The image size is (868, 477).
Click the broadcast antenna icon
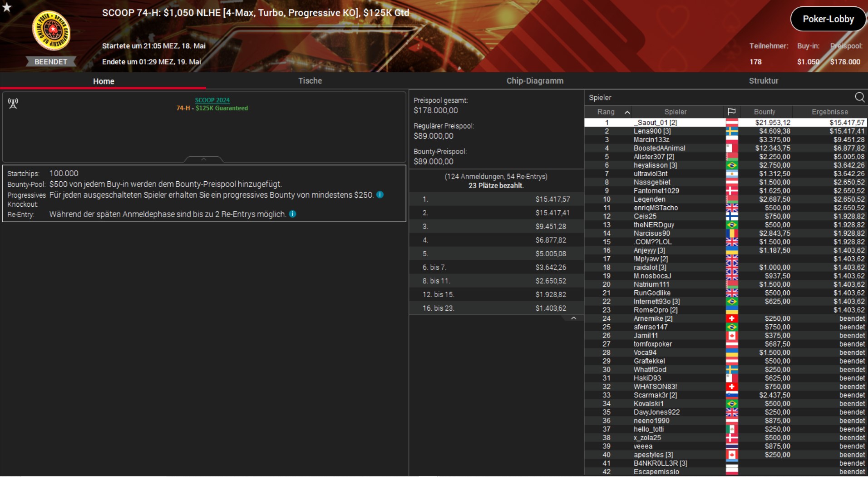[x=13, y=104]
